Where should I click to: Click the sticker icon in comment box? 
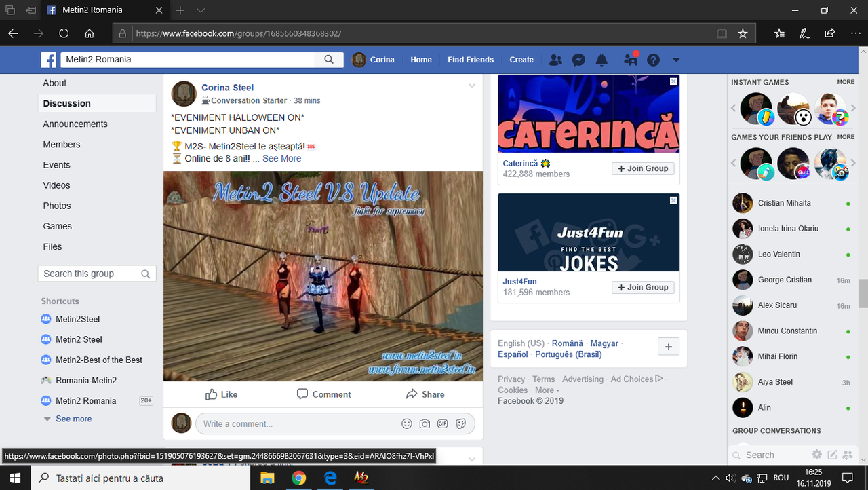(x=460, y=423)
